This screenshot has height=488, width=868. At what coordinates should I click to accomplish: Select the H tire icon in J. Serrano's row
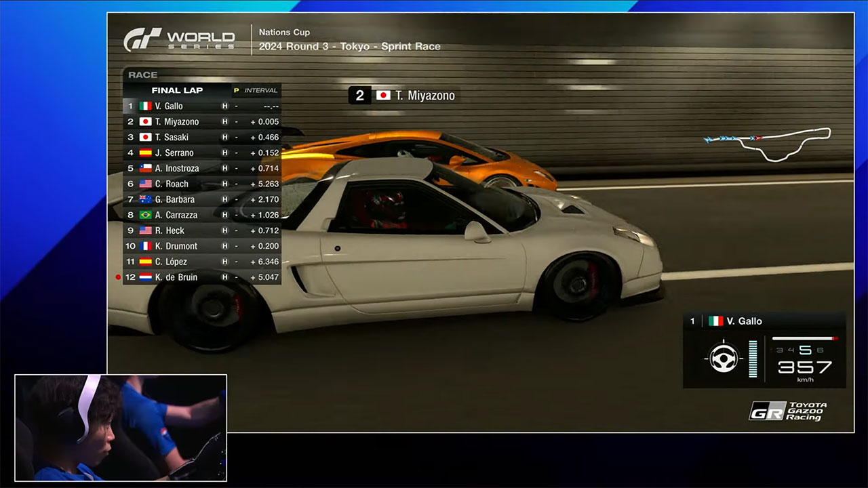click(x=224, y=153)
